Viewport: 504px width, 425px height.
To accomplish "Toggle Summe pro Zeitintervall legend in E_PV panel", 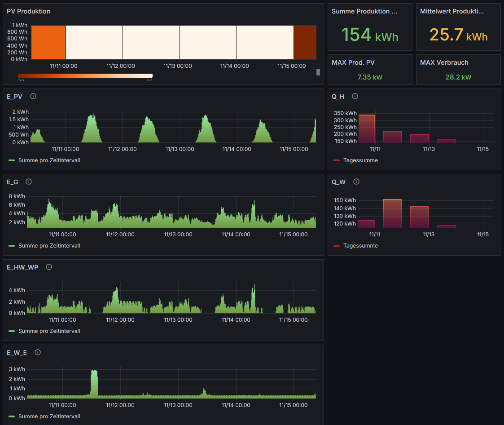I will [x=49, y=160].
